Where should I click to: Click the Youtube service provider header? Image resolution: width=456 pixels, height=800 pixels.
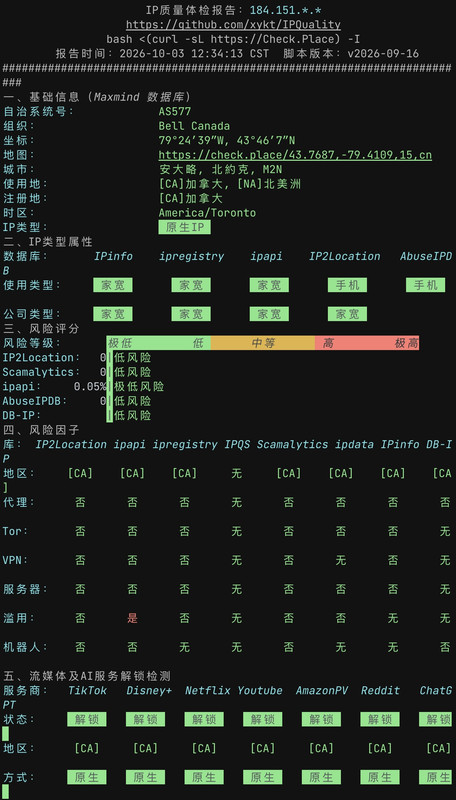(260, 691)
